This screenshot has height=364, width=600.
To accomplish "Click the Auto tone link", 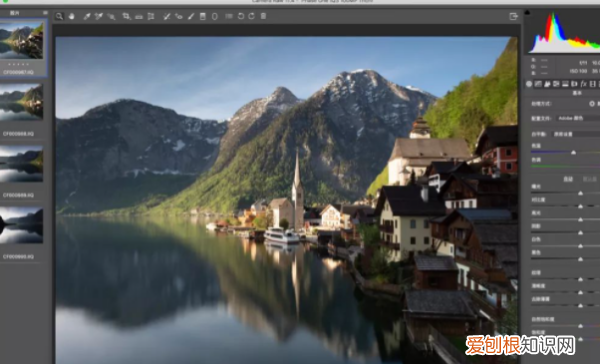I will click(x=568, y=179).
